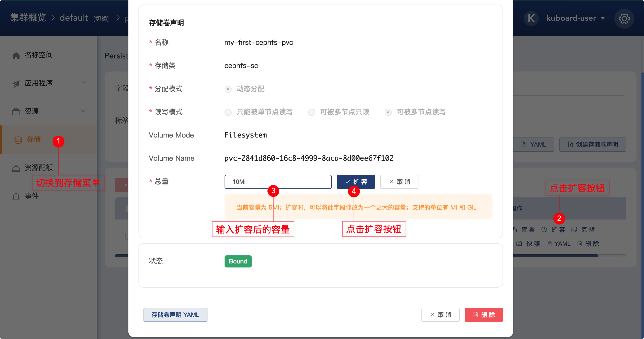Screen dimensions: 644x339
Task: Click the [切换] namespace switch link
Action: tap(101, 18)
